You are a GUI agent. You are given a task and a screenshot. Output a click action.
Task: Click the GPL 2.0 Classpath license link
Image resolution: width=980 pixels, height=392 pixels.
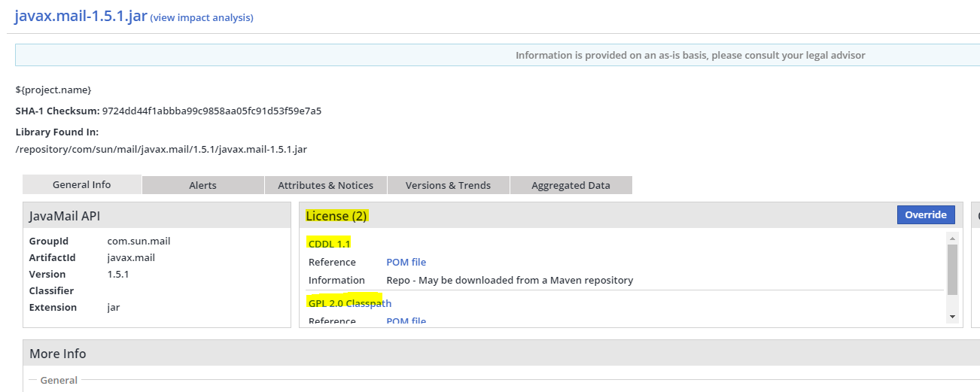[x=350, y=303]
